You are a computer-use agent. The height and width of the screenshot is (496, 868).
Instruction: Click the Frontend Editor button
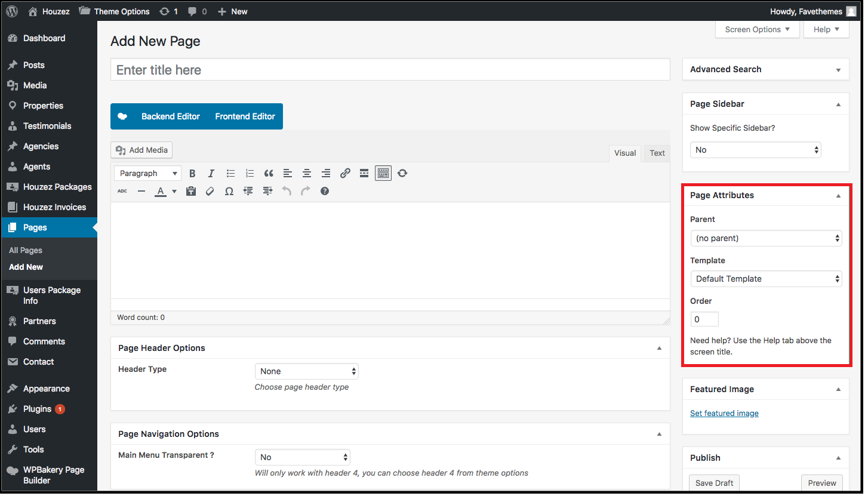tap(245, 116)
